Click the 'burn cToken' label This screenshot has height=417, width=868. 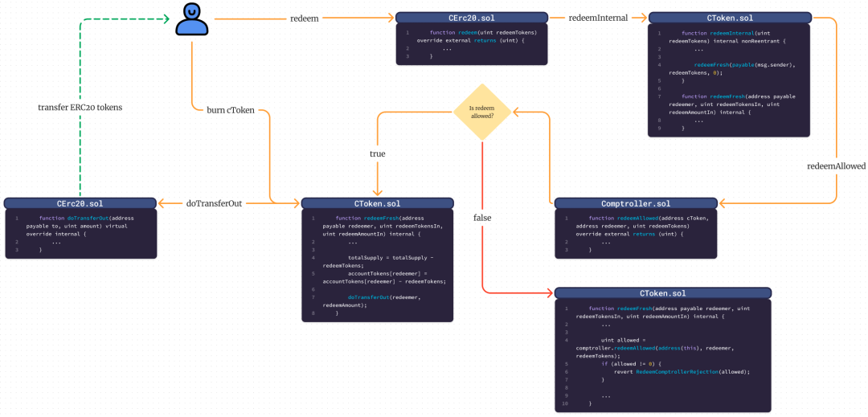click(x=229, y=109)
